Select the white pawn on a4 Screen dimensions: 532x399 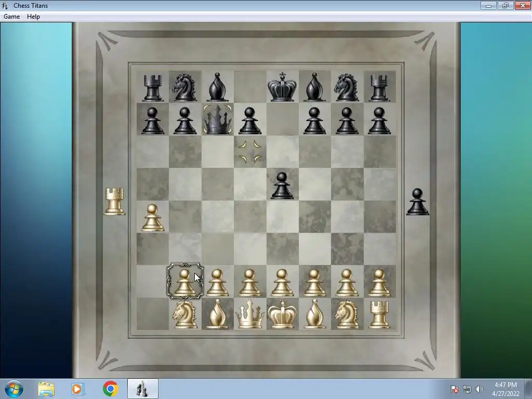(x=152, y=218)
